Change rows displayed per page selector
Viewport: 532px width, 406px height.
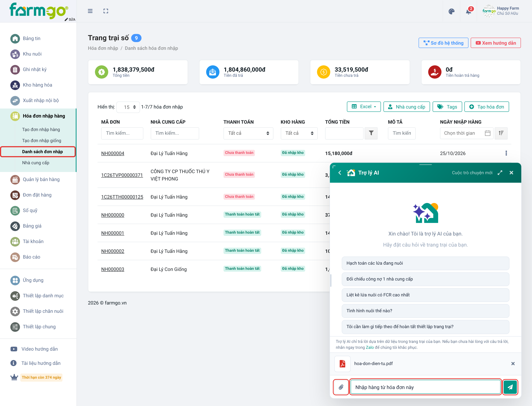pyautogui.click(x=128, y=107)
